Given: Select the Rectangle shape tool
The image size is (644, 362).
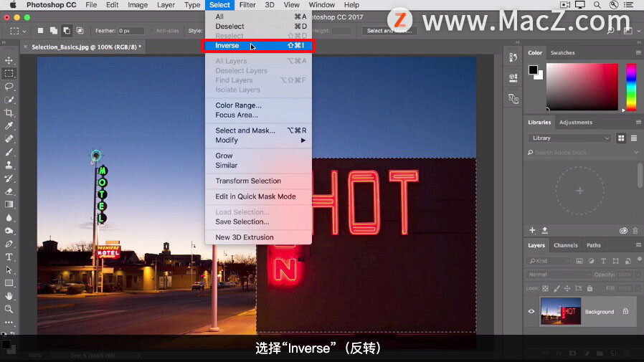Looking at the screenshot, I should (x=9, y=282).
